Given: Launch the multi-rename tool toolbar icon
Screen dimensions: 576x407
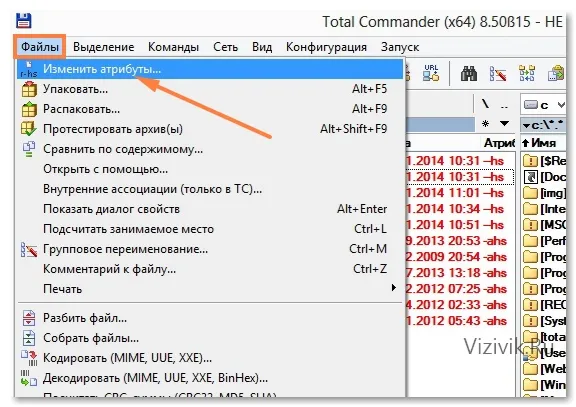Looking at the screenshot, I should click(498, 73).
